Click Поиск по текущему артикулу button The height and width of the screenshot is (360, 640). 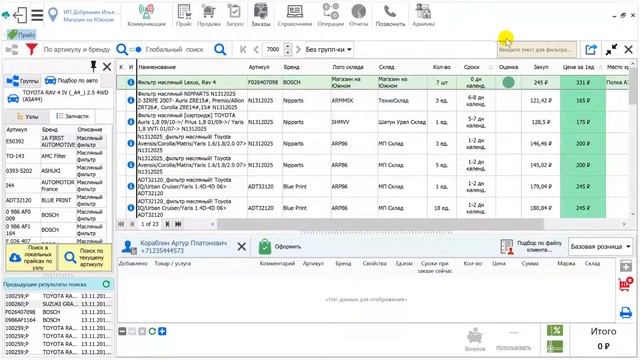pyautogui.click(x=84, y=258)
